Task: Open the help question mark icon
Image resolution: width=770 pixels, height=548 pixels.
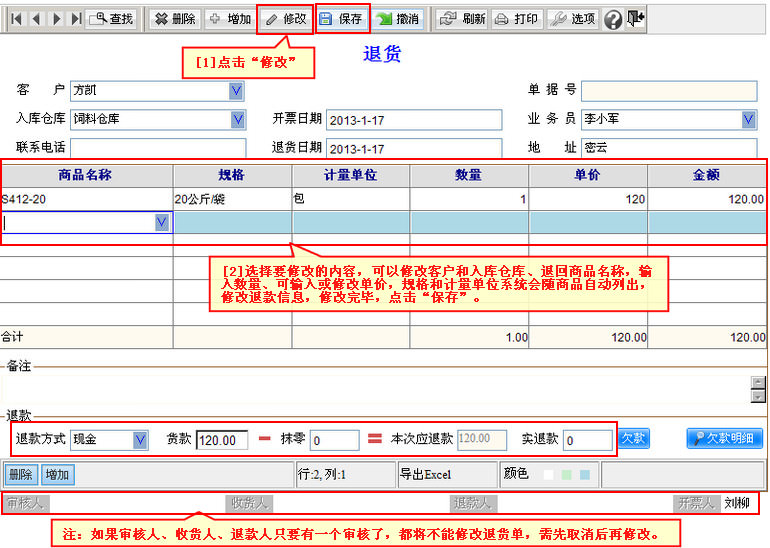Action: (x=613, y=19)
